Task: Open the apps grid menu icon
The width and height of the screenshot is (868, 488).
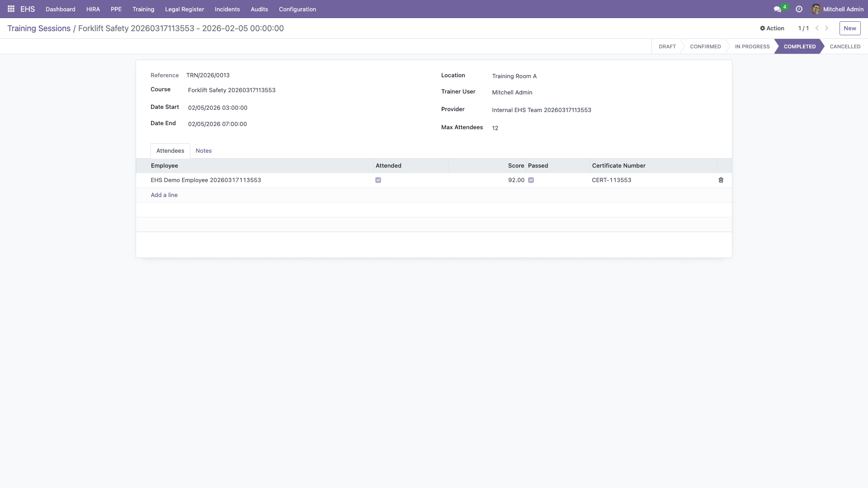Action: [x=11, y=9]
